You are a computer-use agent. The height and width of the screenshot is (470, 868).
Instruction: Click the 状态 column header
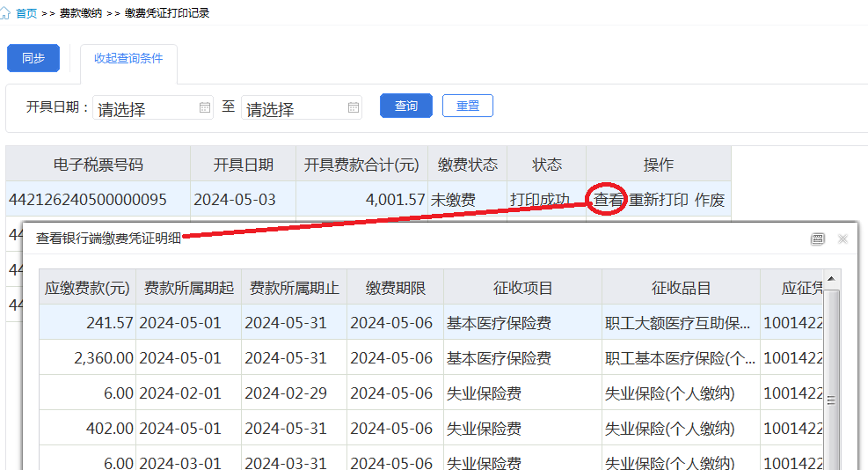pos(546,164)
